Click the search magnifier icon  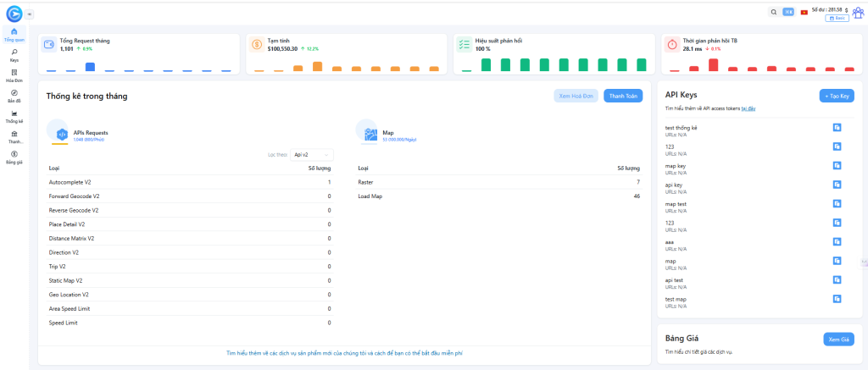point(773,12)
